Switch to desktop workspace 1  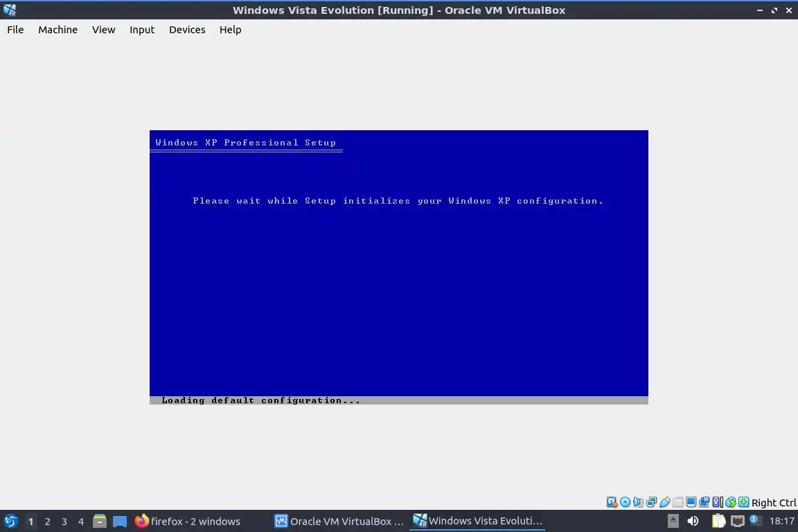[x=30, y=522]
